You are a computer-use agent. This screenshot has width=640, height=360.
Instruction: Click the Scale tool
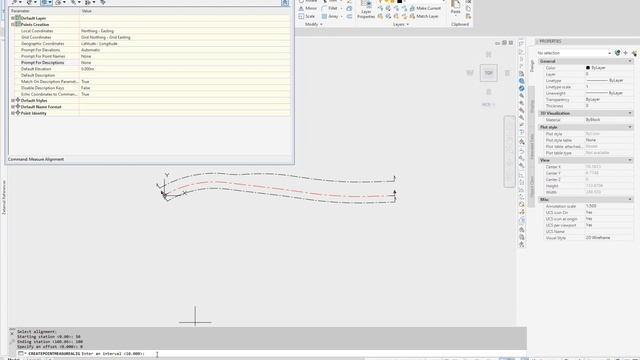(307, 16)
